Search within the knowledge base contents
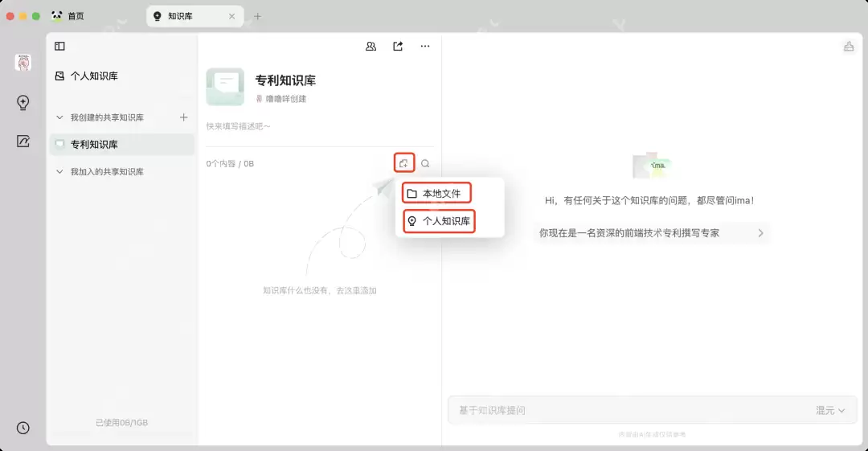Screen dimensions: 868x451 (x=425, y=163)
